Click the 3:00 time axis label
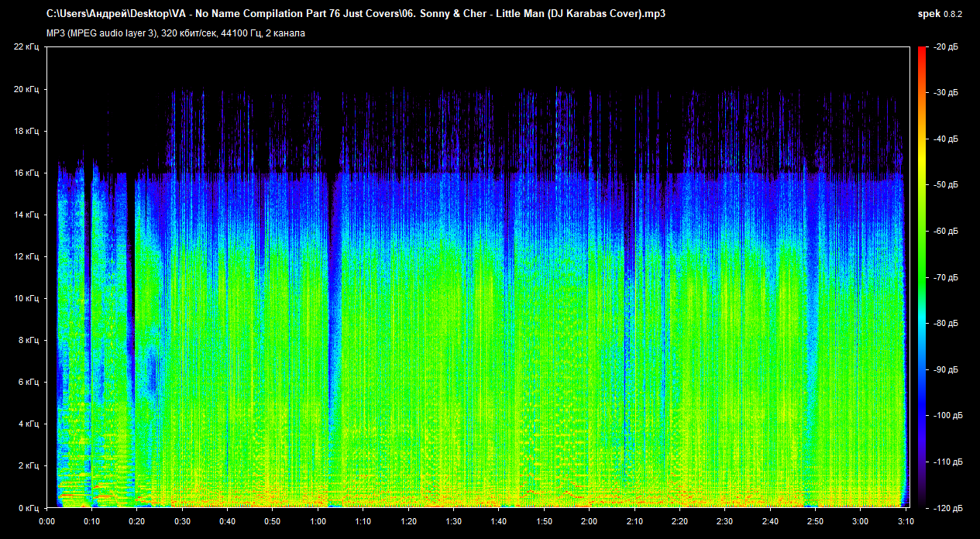This screenshot has width=980, height=539. (860, 521)
